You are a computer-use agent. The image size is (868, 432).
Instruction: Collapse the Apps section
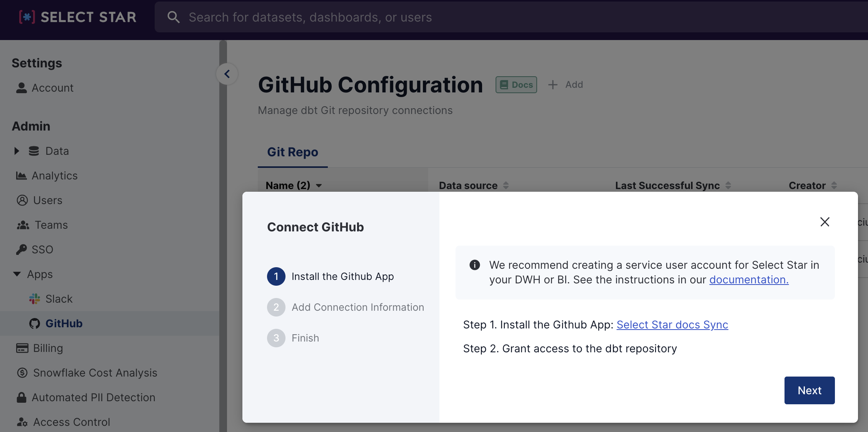coord(17,274)
